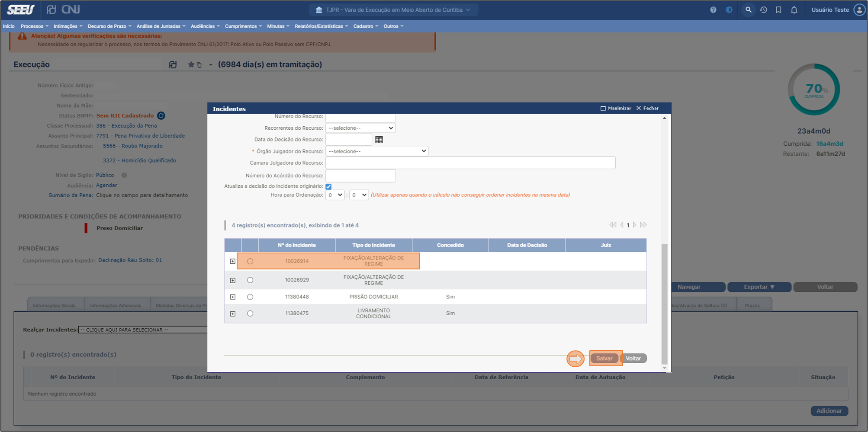The image size is (868, 432).
Task: Click info icon beside Nível de Sigilo
Action: [x=124, y=175]
